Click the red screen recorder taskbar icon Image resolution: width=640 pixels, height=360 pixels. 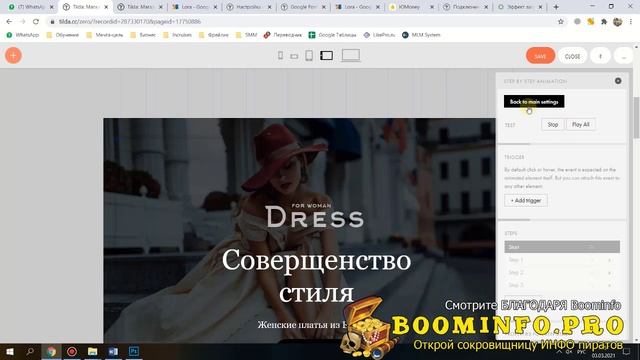tap(72, 352)
